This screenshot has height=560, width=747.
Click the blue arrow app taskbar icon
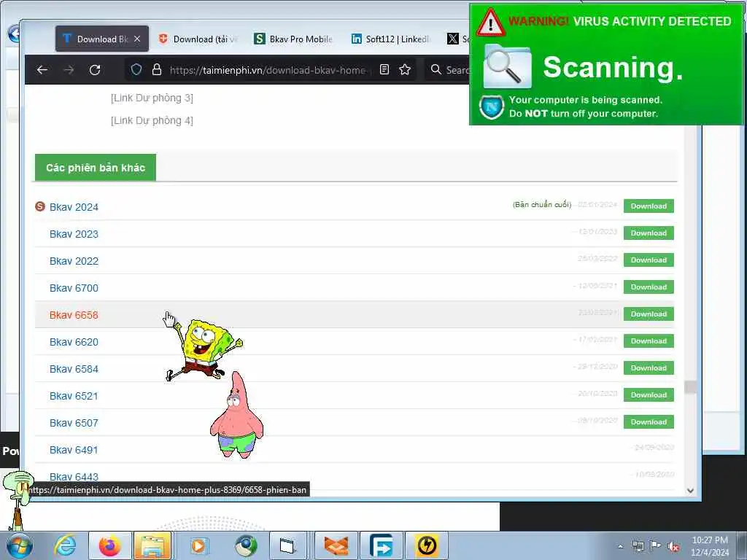(x=381, y=545)
